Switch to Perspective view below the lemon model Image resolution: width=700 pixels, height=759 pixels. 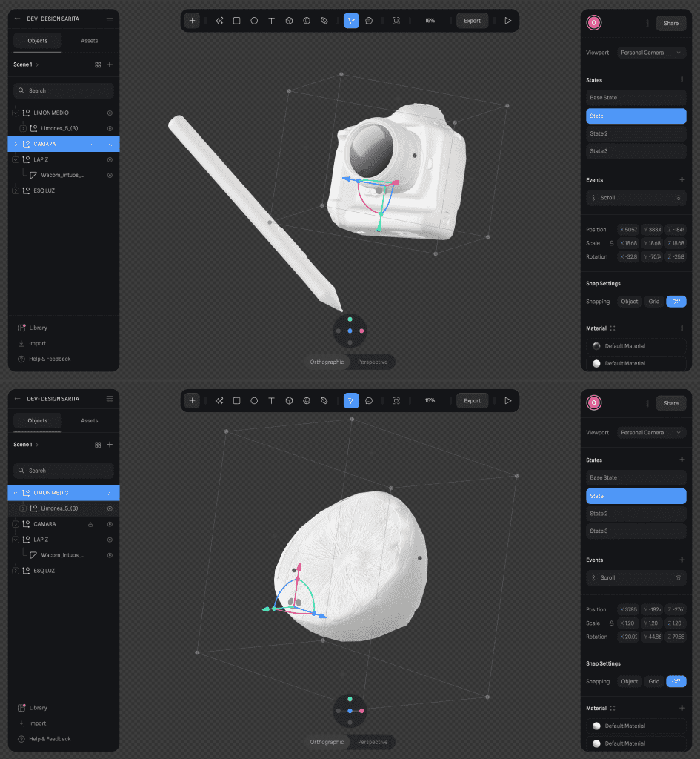tap(373, 742)
